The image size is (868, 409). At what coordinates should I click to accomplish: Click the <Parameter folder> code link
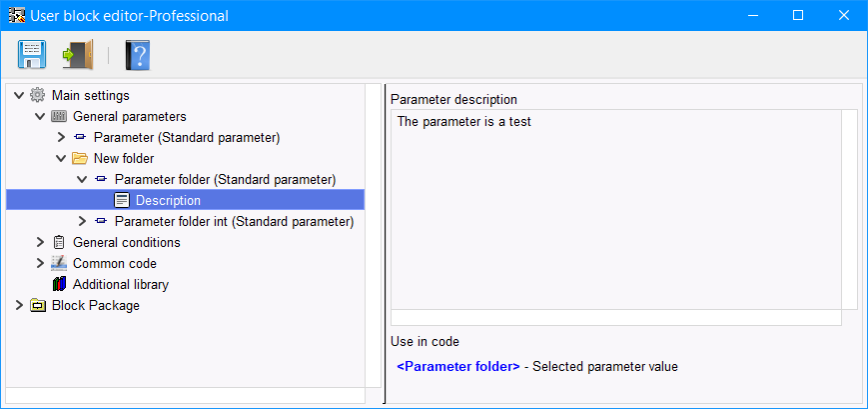pyautogui.click(x=458, y=366)
